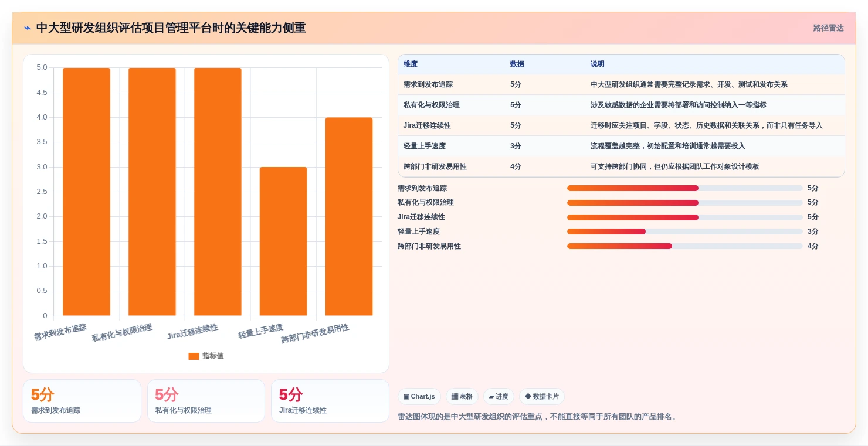Click the 跨部门非研发易用性 progress bar

[685, 246]
